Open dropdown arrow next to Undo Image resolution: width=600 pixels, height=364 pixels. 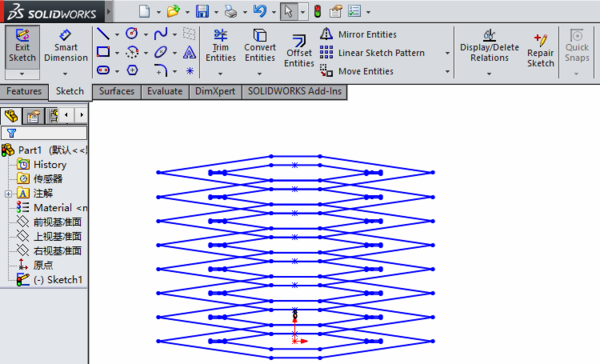(x=274, y=12)
